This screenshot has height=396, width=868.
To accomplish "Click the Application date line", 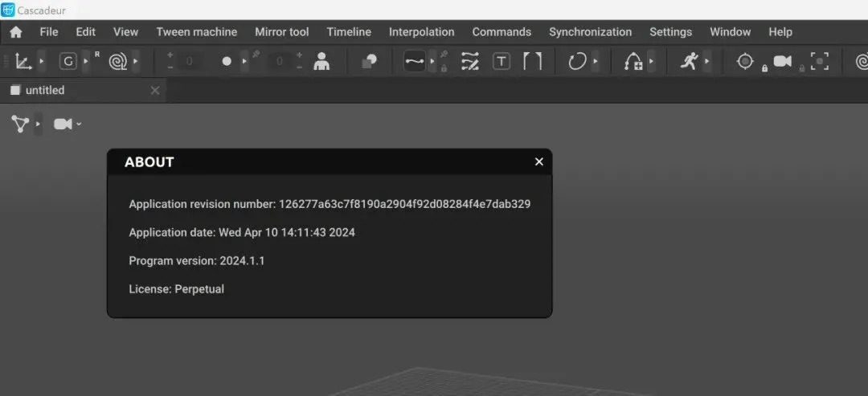I will click(x=242, y=232).
